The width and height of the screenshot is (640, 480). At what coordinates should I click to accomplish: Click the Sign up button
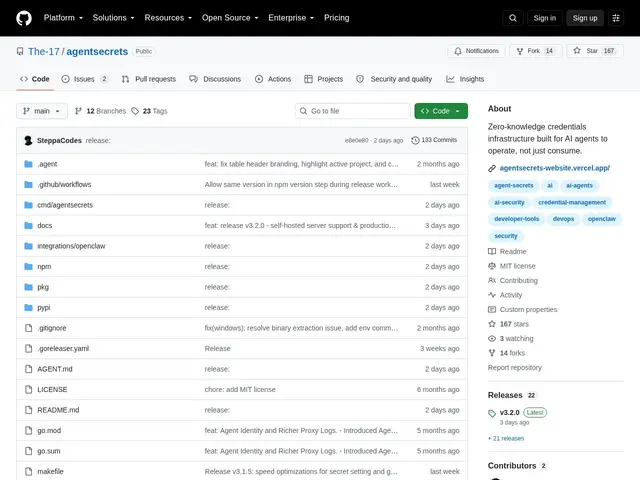click(x=585, y=18)
